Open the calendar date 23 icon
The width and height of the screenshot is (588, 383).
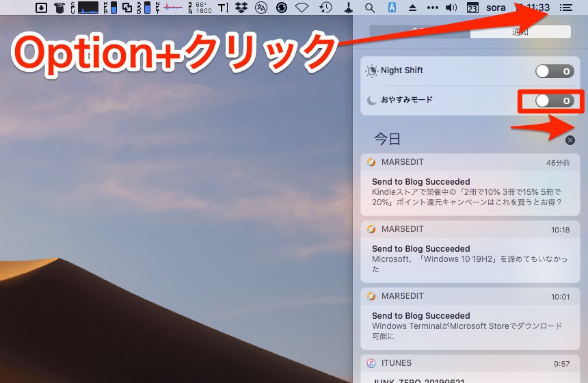pos(472,8)
